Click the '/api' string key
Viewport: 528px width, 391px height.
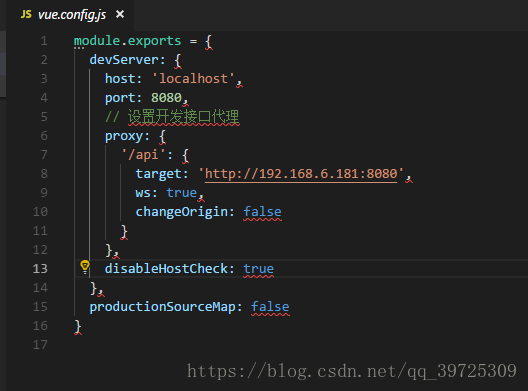pyautogui.click(x=143, y=155)
